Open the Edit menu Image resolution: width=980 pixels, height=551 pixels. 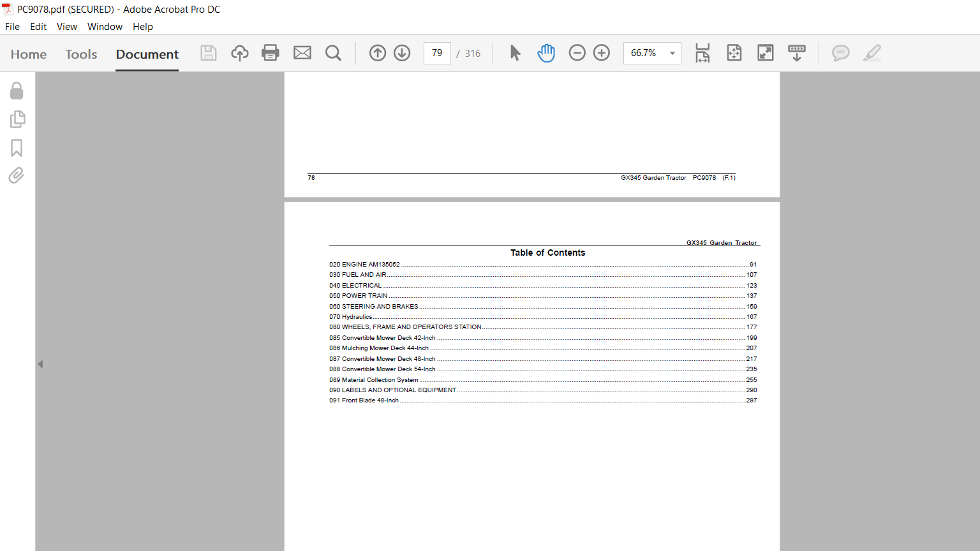38,27
